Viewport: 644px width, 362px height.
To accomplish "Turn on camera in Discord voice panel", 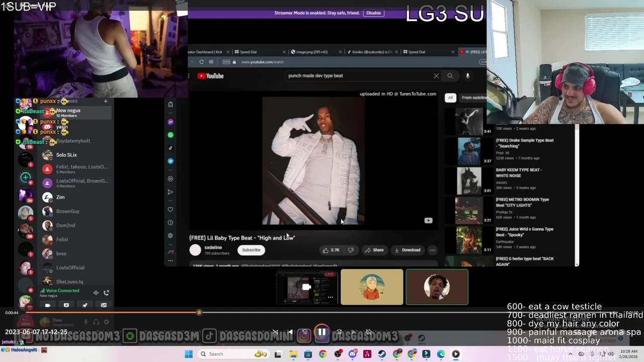I will 48,305.
